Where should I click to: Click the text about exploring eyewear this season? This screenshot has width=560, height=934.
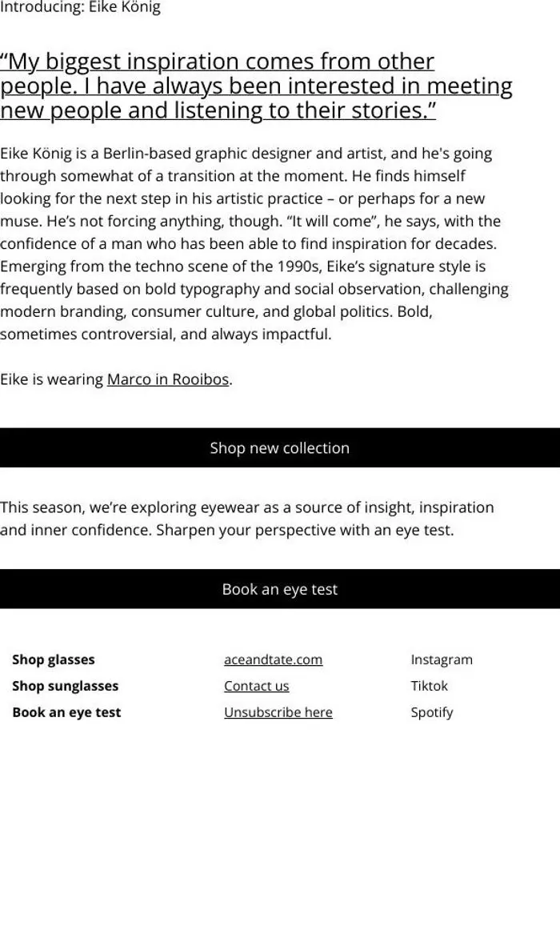[247, 519]
